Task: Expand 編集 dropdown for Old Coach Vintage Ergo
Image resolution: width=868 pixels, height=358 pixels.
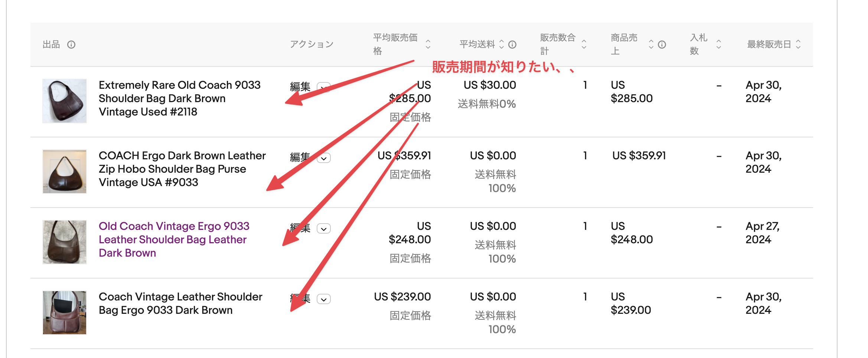Action: coord(324,229)
